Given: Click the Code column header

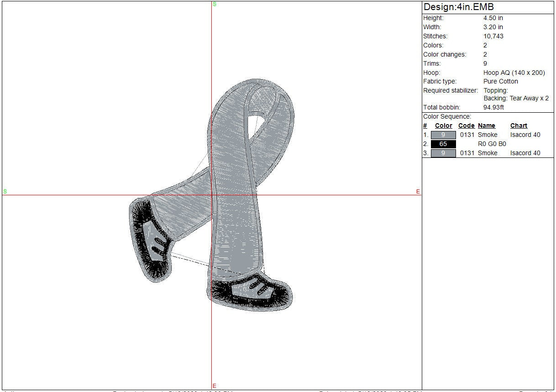Looking at the screenshot, I should pyautogui.click(x=466, y=126).
